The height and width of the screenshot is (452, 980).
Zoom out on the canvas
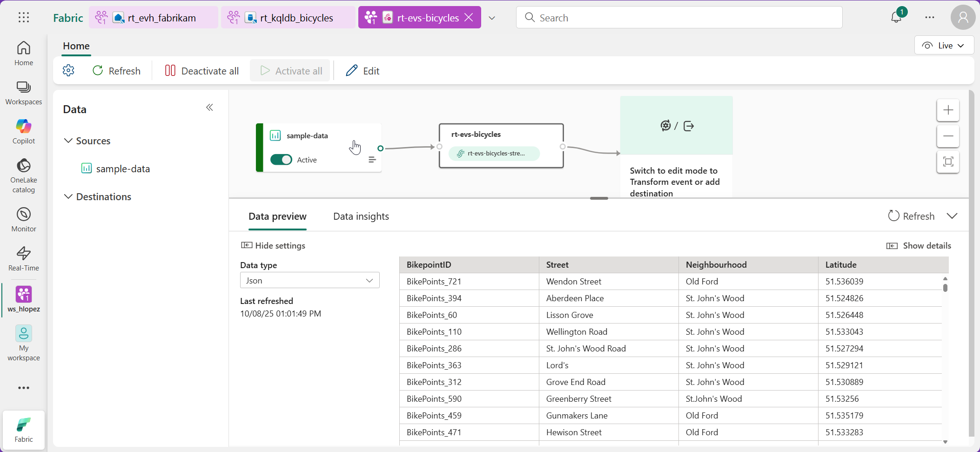click(x=948, y=136)
